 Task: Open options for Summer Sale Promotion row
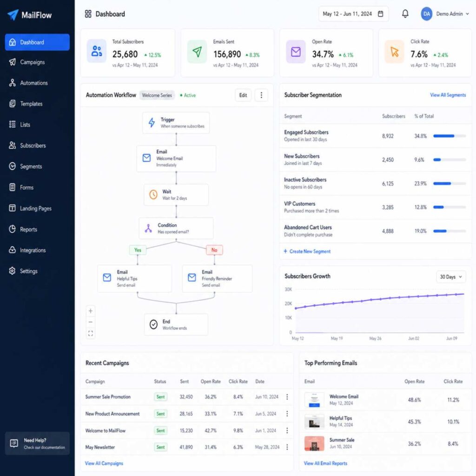click(287, 397)
